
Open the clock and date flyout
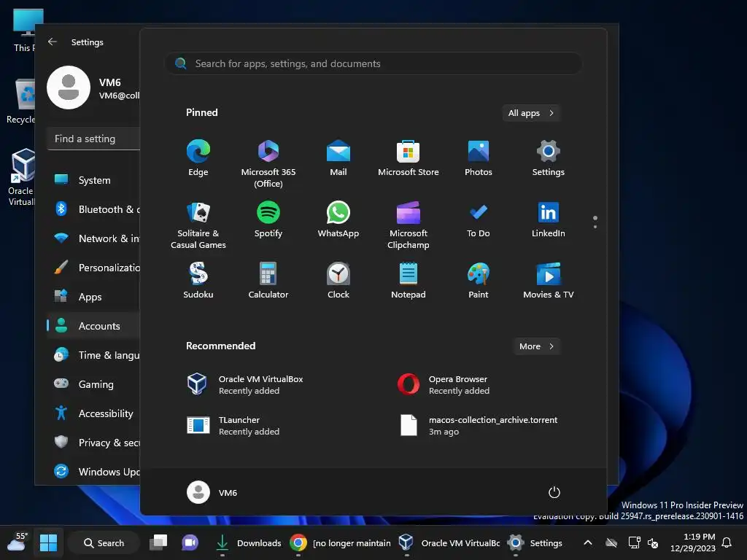tap(693, 542)
